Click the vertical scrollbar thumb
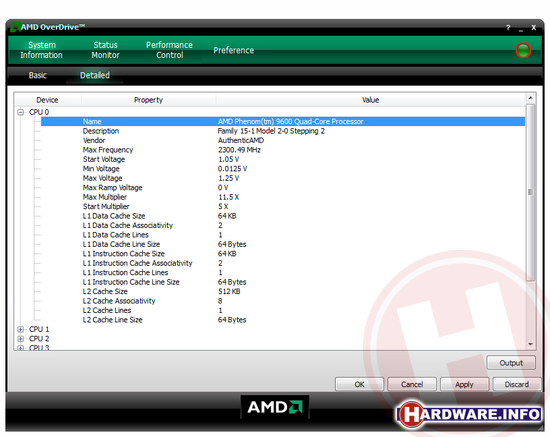Image resolution: width=550 pixels, height=437 pixels. click(530, 192)
